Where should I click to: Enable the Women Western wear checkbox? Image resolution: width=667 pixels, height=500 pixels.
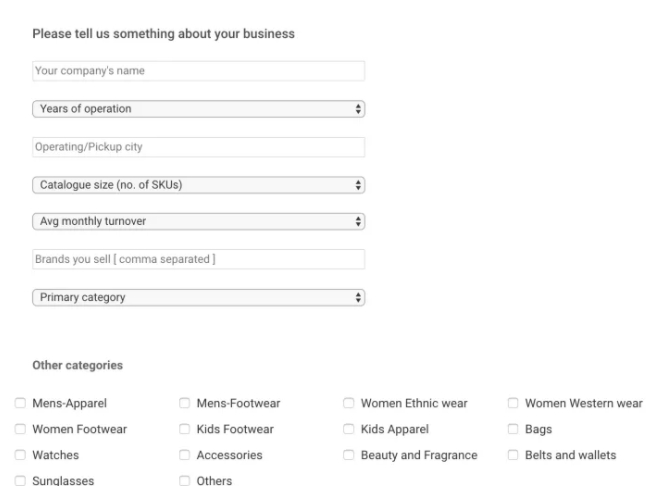click(513, 404)
